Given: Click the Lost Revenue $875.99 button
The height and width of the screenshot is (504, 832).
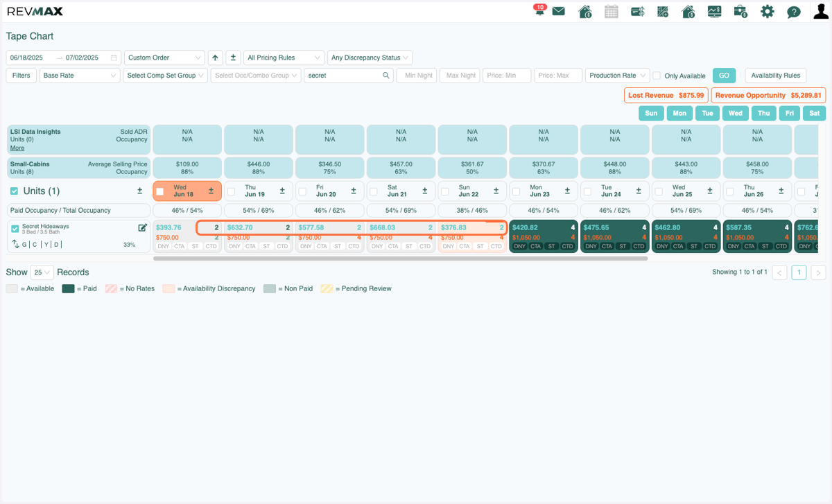Looking at the screenshot, I should pyautogui.click(x=666, y=95).
